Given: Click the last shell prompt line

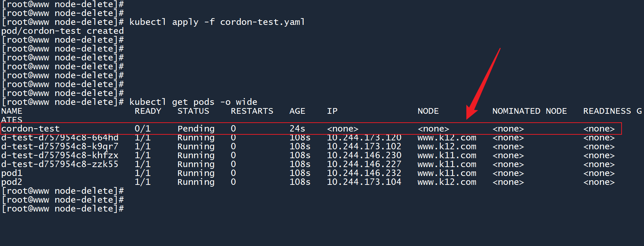Looking at the screenshot, I should click(x=63, y=209).
